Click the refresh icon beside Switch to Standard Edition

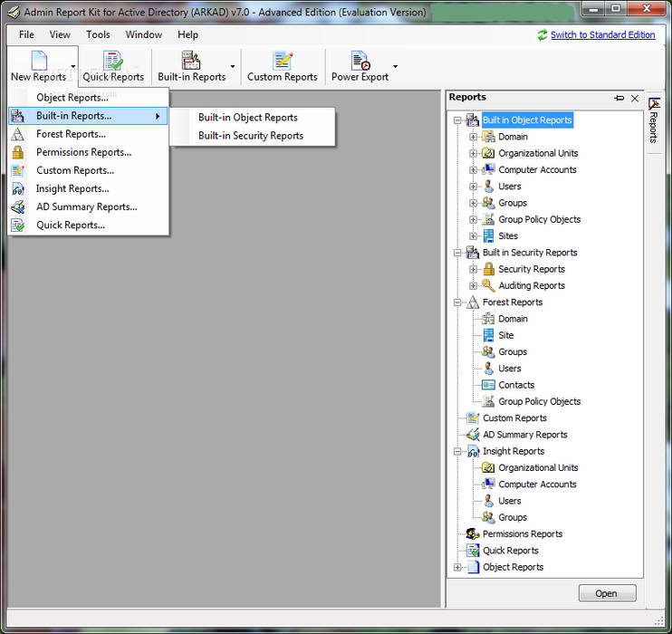tap(542, 34)
